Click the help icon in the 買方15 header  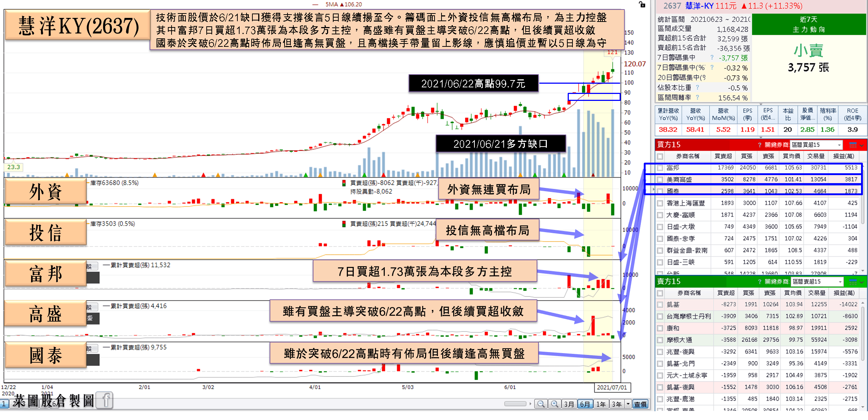click(x=760, y=145)
